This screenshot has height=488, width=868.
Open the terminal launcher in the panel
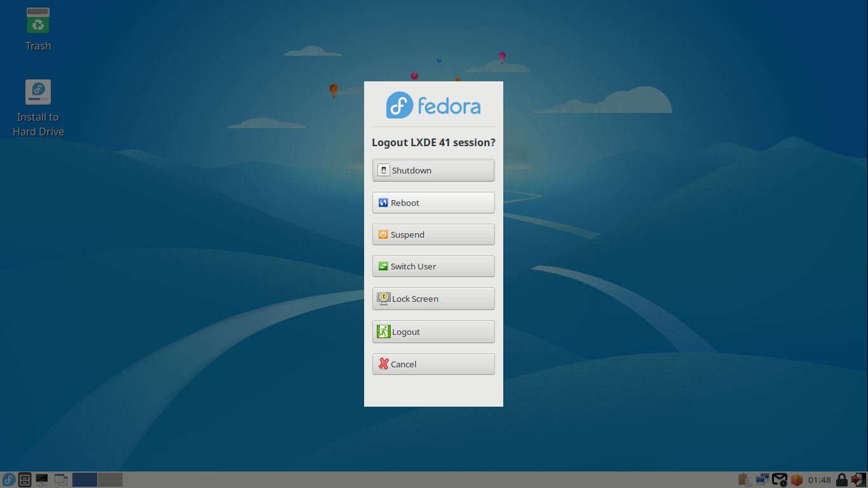[x=42, y=480]
